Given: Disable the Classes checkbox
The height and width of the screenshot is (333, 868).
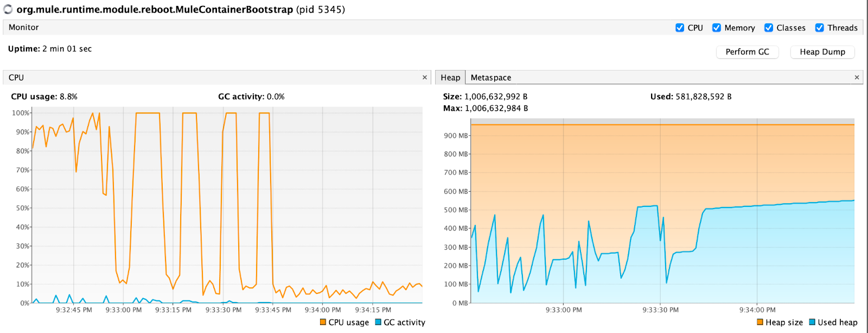Looking at the screenshot, I should point(769,28).
